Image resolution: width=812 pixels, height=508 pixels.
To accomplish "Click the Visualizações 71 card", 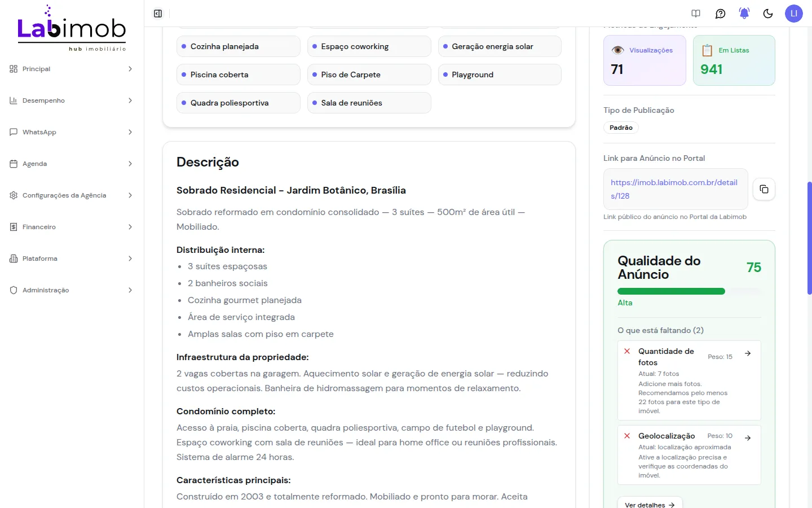I will click(x=645, y=60).
